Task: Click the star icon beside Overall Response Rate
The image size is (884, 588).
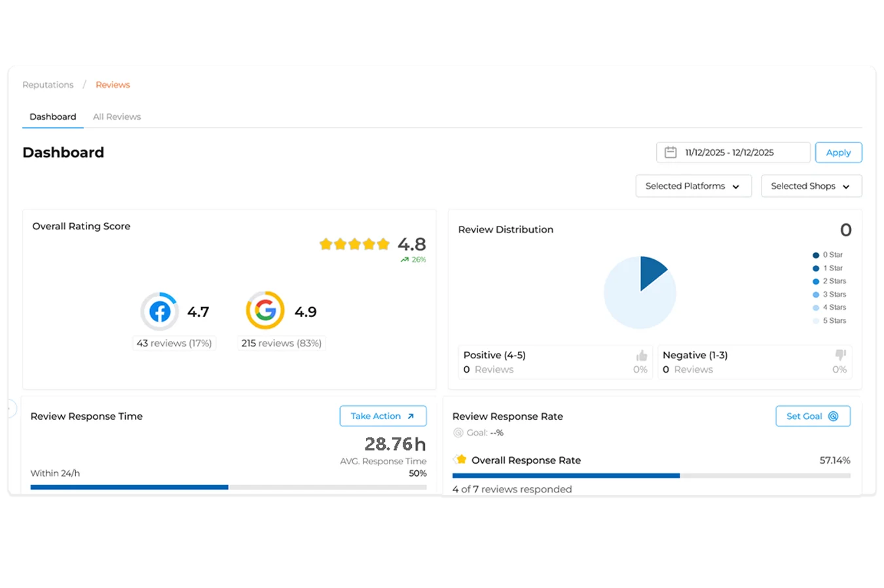Action: point(461,460)
